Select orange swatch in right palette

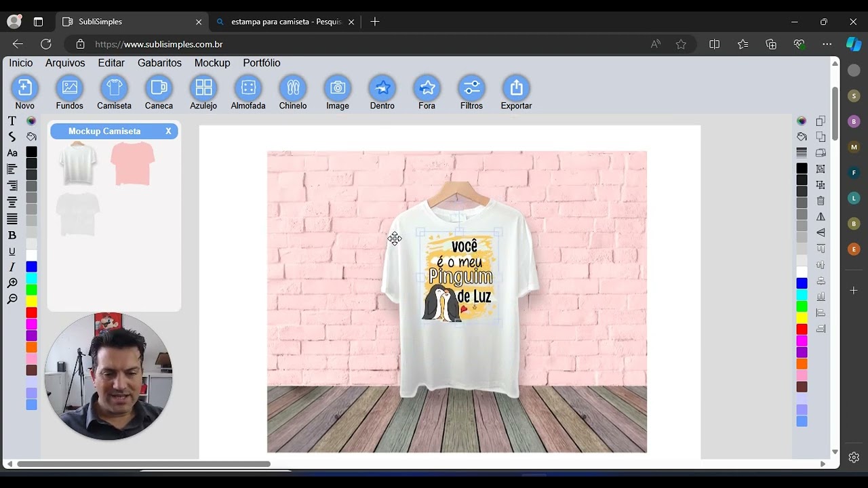[802, 364]
